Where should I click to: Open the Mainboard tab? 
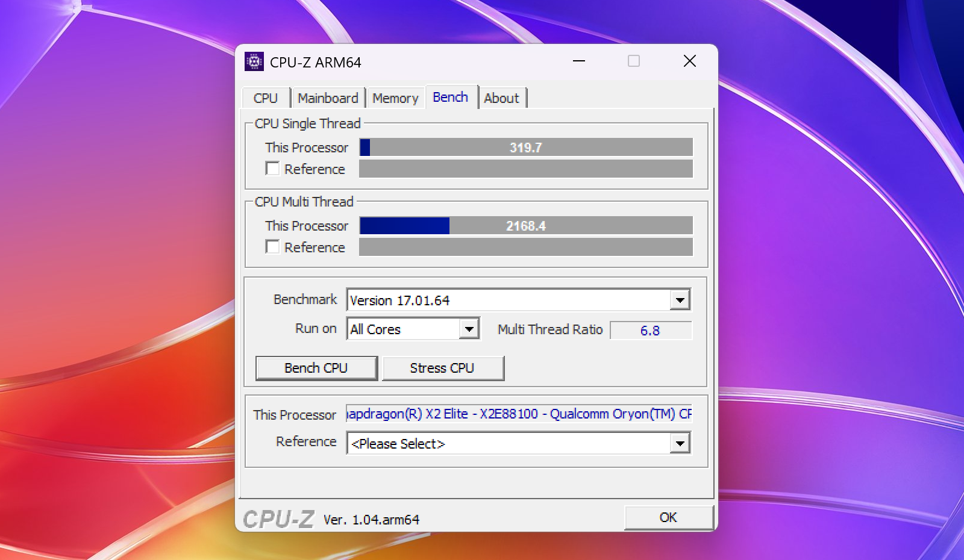point(328,98)
